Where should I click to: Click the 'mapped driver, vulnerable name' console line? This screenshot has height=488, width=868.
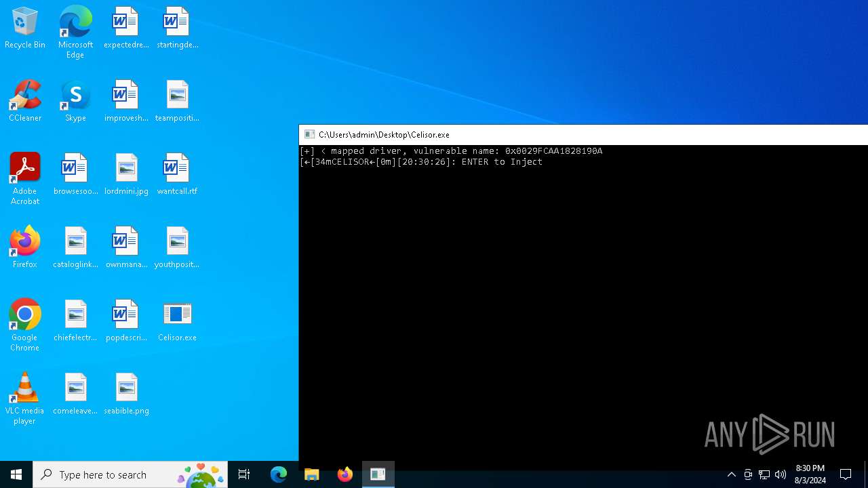(451, 151)
